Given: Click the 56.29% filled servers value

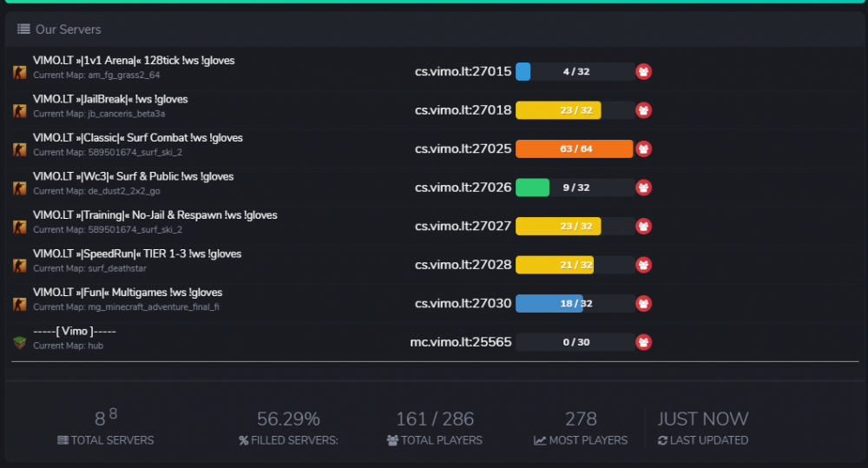Looking at the screenshot, I should pos(288,419).
